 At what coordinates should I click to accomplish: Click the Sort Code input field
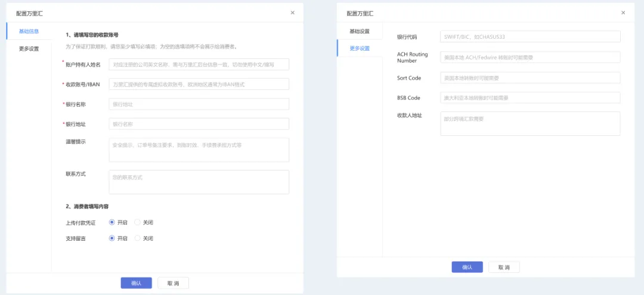pyautogui.click(x=530, y=78)
